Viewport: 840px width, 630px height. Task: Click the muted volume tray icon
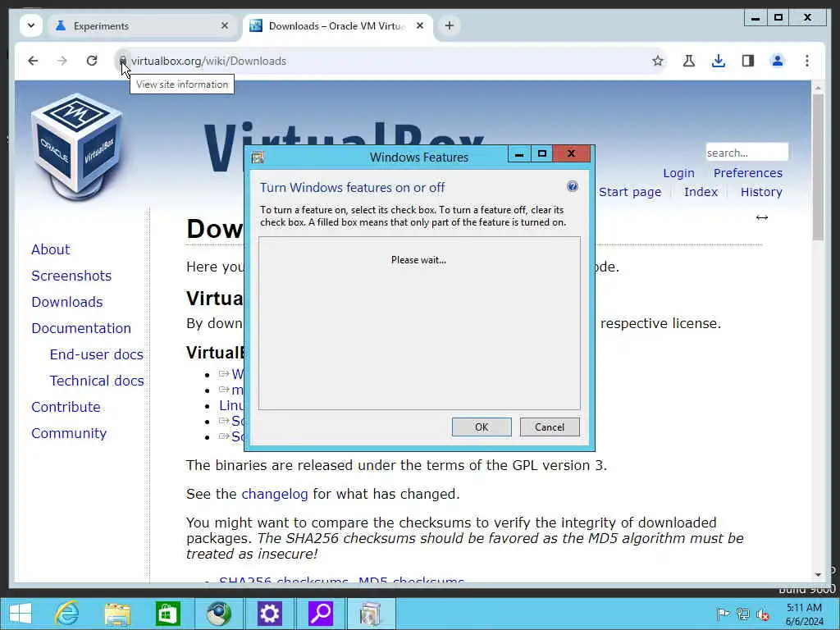coord(762,614)
